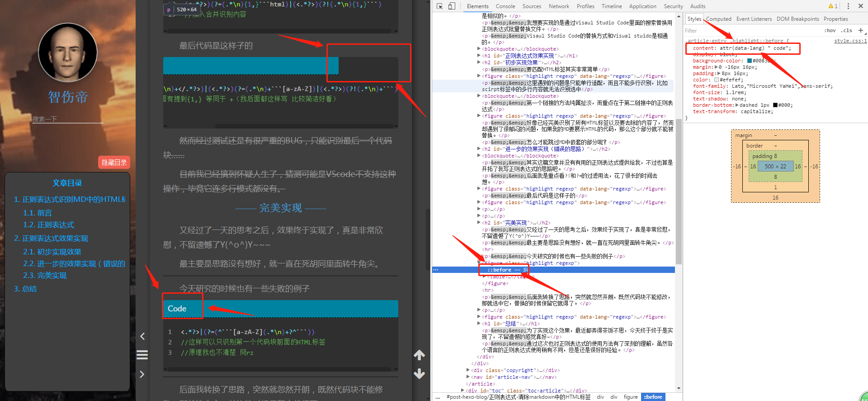The image size is (868, 401).
Task: Switch to the Security tab
Action: [673, 6]
